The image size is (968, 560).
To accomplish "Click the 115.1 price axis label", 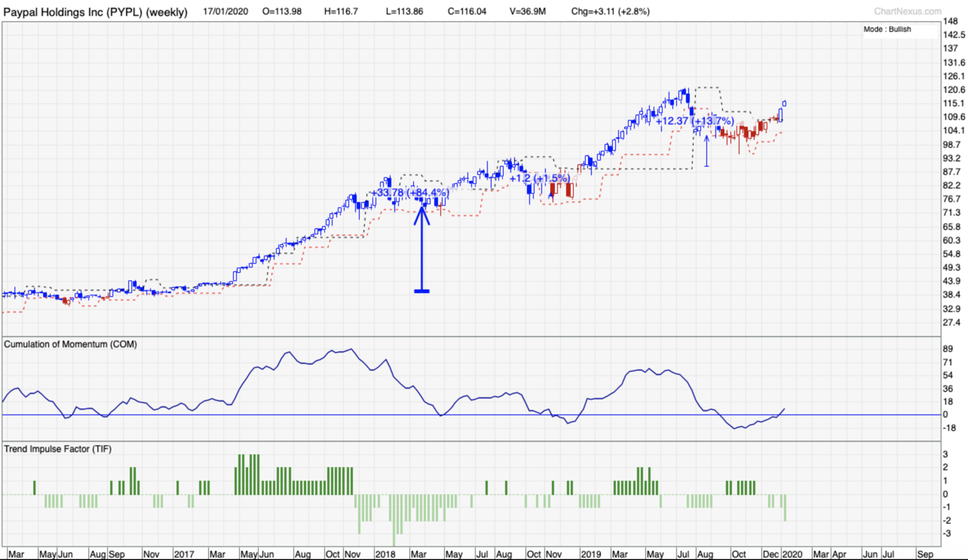I will (954, 103).
